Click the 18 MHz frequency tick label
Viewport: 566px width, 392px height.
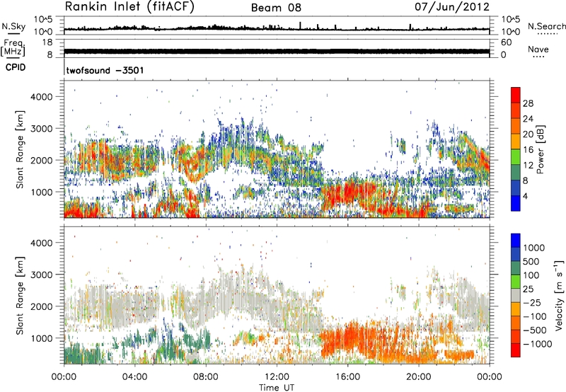tap(47, 42)
